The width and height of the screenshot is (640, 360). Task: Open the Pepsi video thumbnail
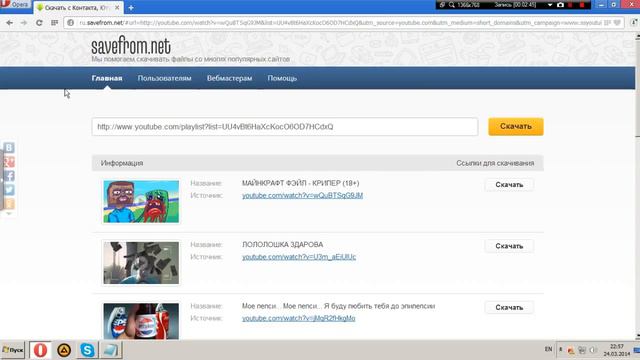[x=141, y=321]
